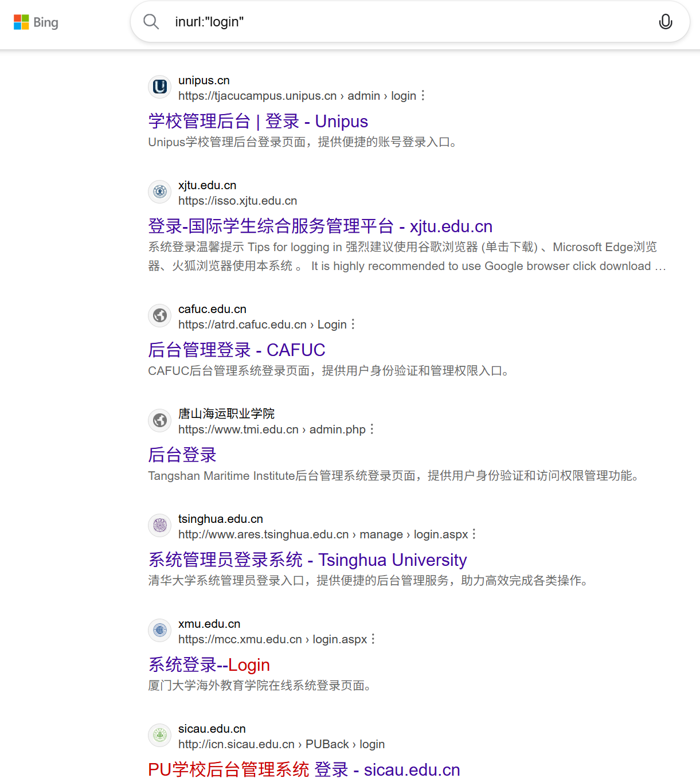Screen dimensions: 700x778
Task: Open the 后台登录 result for Tangshan Maritime Institute
Action: [181, 455]
